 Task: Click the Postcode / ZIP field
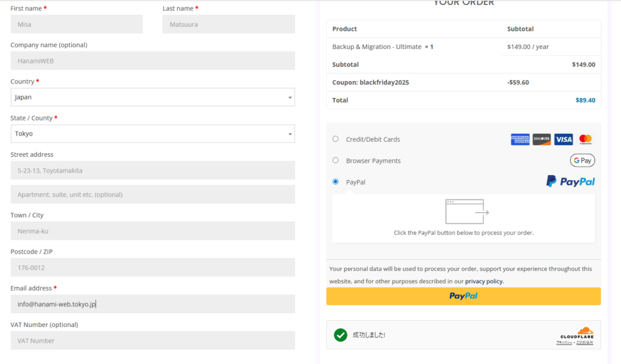(153, 268)
